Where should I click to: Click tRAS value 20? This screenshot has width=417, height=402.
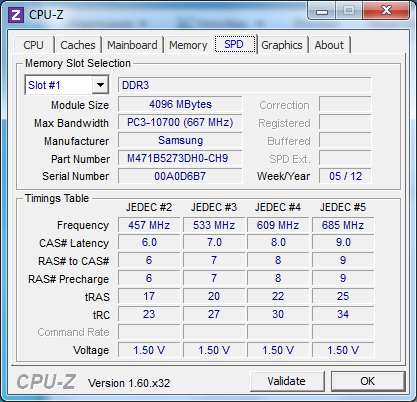[x=214, y=296]
